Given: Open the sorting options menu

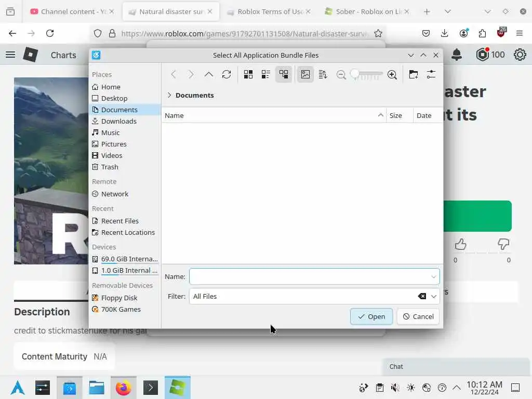Looking at the screenshot, I should (323, 74).
